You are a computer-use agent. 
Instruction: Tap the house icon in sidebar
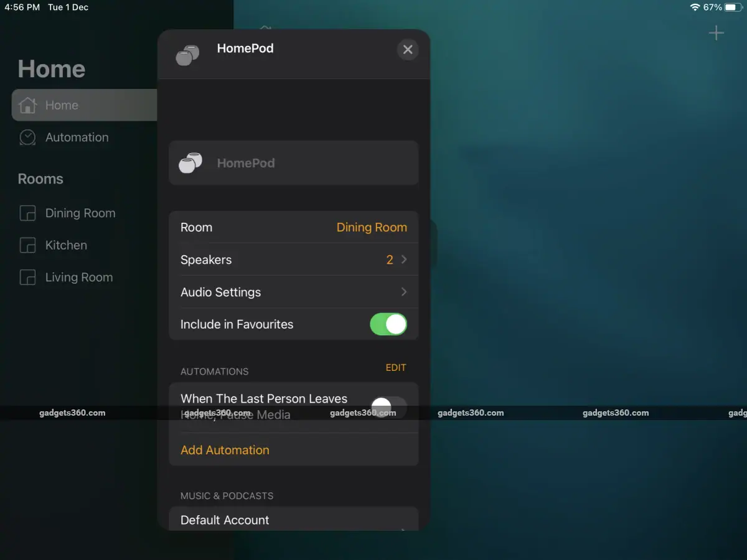pos(27,105)
